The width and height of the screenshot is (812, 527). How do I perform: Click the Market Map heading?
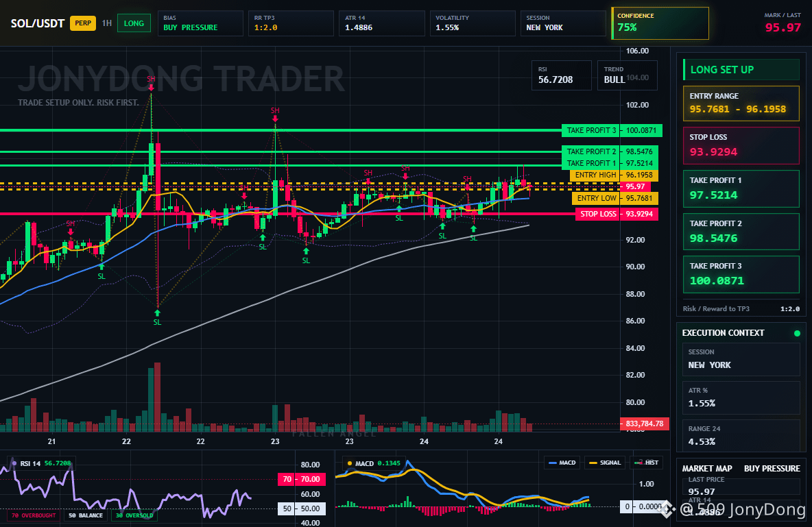(707, 469)
